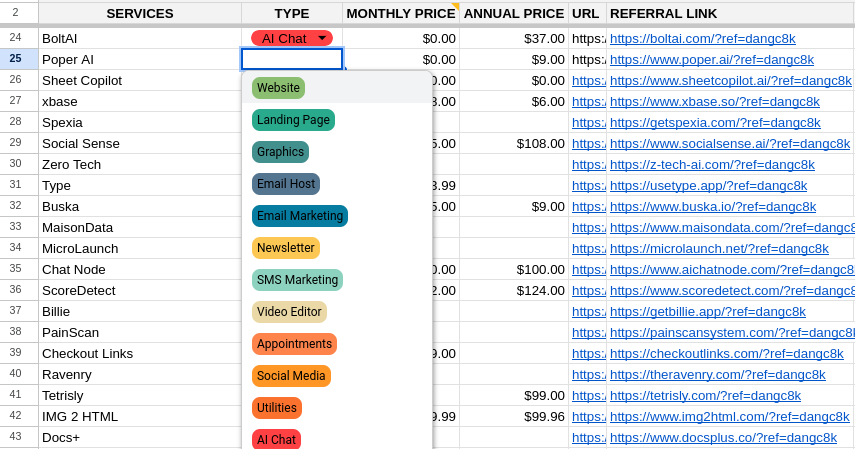
Task: Open the aichatnode.com referral link
Action: [732, 270]
